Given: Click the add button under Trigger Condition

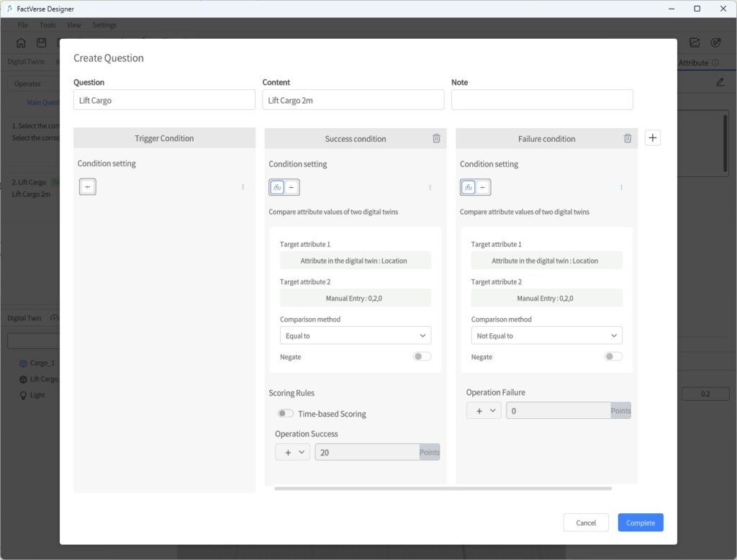Looking at the screenshot, I should 88,187.
